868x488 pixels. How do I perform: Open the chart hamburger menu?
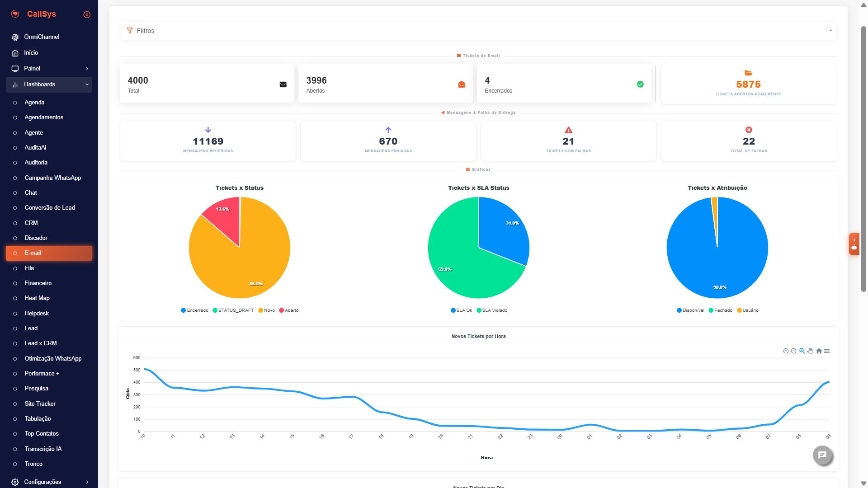[827, 351]
